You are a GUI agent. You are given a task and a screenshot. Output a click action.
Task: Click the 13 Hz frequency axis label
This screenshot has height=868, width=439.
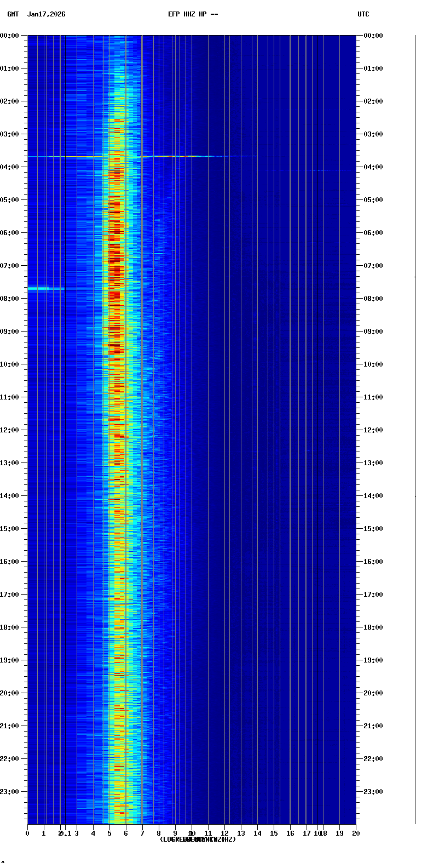pos(241,833)
